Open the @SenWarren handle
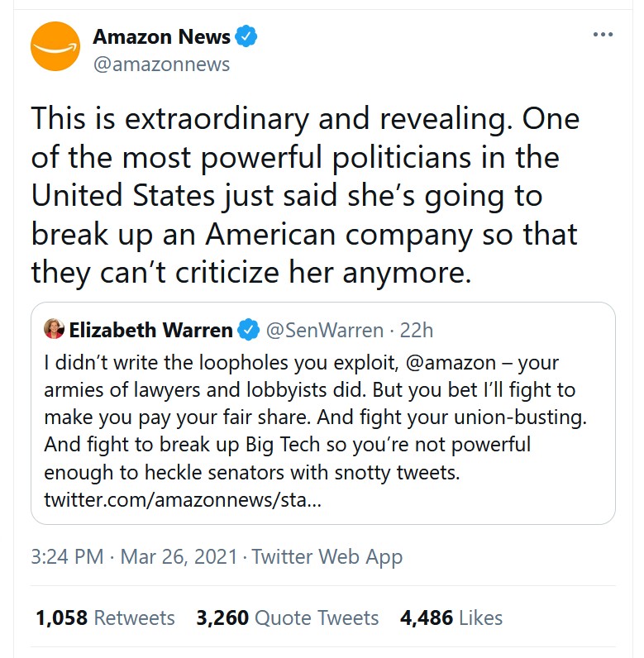 coord(323,330)
